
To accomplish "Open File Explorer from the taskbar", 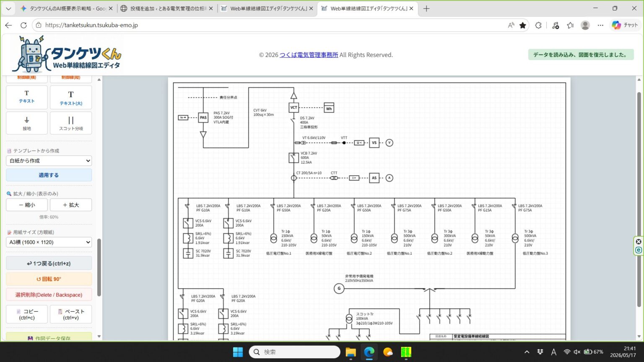I will click(x=351, y=352).
